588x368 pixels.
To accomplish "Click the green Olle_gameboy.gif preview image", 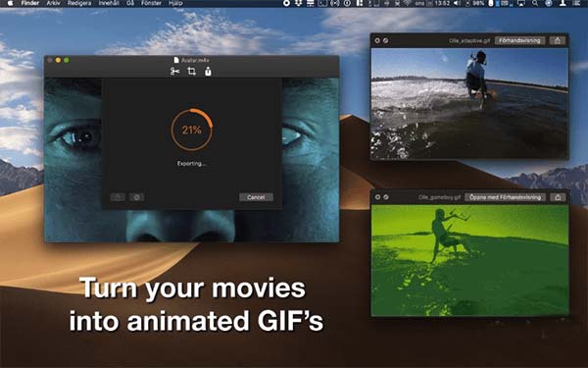I will tap(469, 260).
